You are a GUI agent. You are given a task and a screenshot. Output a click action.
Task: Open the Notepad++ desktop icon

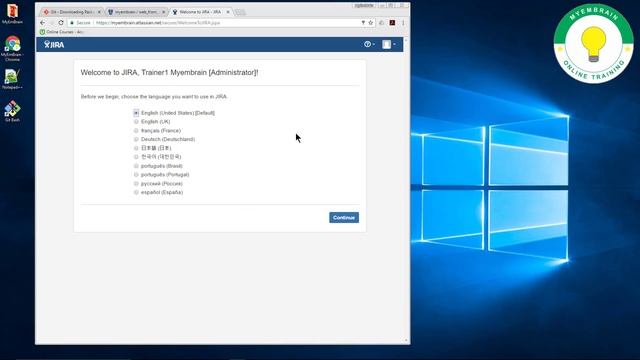pos(12,79)
